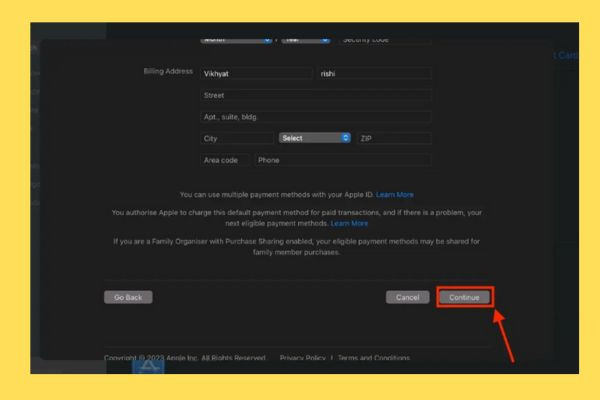This screenshot has height=400, width=600.
Task: Click the Apt., suite, bldg. field
Action: pyautogui.click(x=316, y=117)
